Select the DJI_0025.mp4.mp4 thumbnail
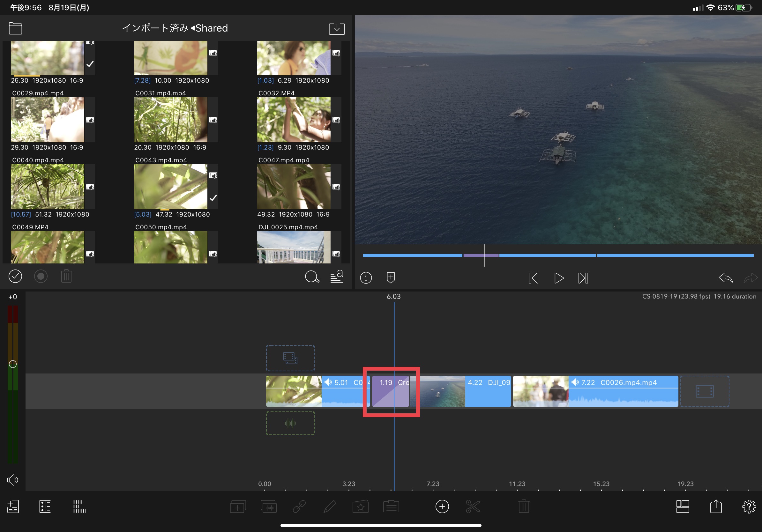 293,247
